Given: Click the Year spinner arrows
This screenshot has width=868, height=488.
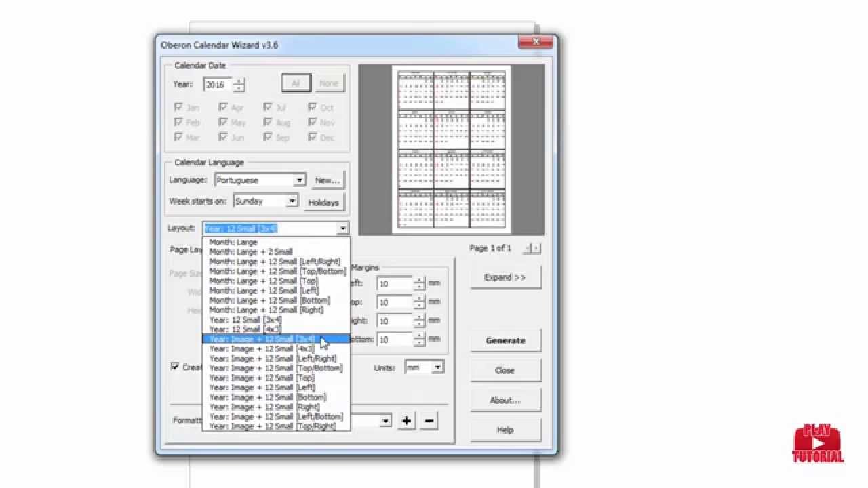Looking at the screenshot, I should (239, 85).
